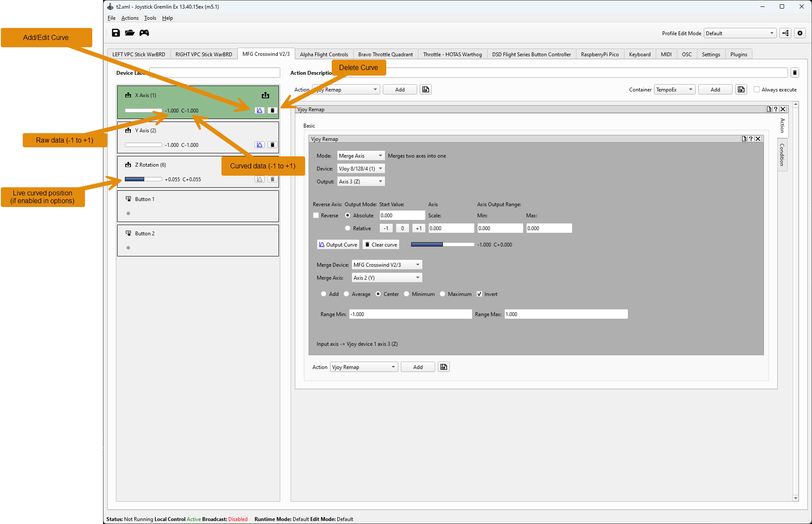Click the Clear curve button
This screenshot has height=524, width=812.
coord(381,244)
